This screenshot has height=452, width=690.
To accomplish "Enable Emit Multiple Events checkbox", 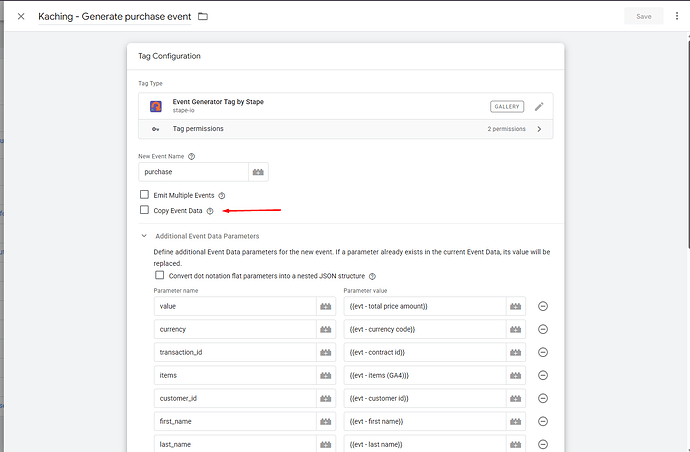I will tap(144, 195).
